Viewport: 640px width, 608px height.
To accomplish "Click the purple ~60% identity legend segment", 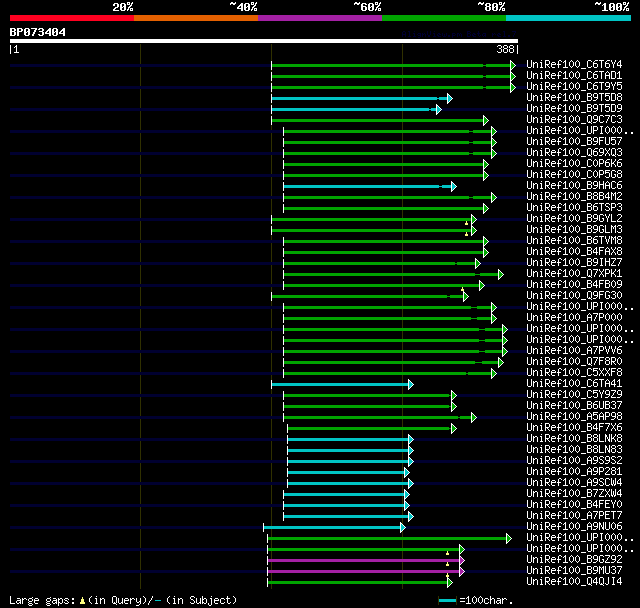I will (x=320, y=18).
